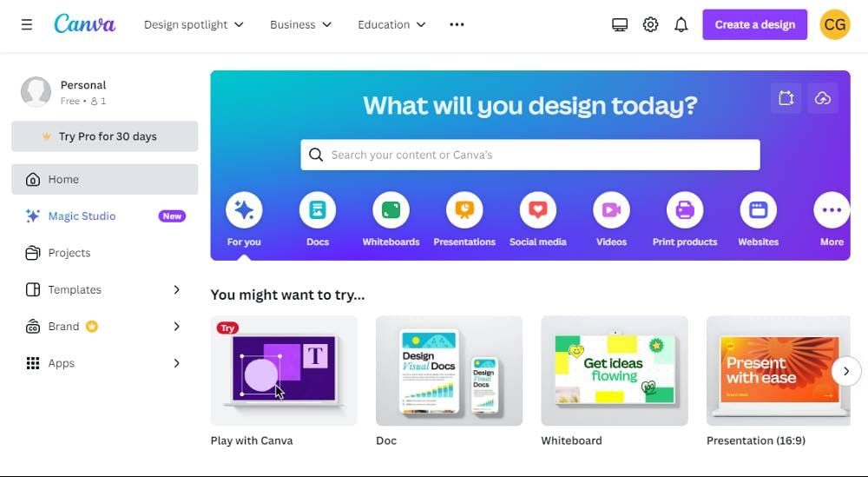The width and height of the screenshot is (868, 477).
Task: Click the 'Whiteboard' card label
Action: point(571,441)
